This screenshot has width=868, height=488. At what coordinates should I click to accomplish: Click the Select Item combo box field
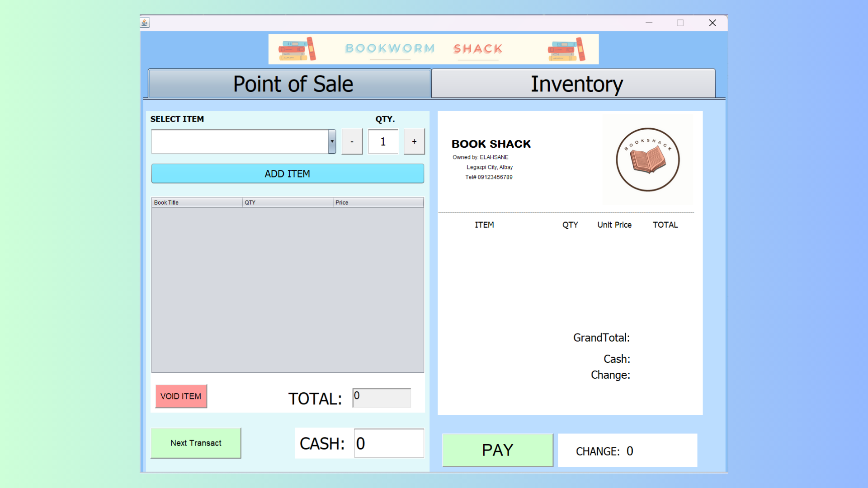pos(240,142)
